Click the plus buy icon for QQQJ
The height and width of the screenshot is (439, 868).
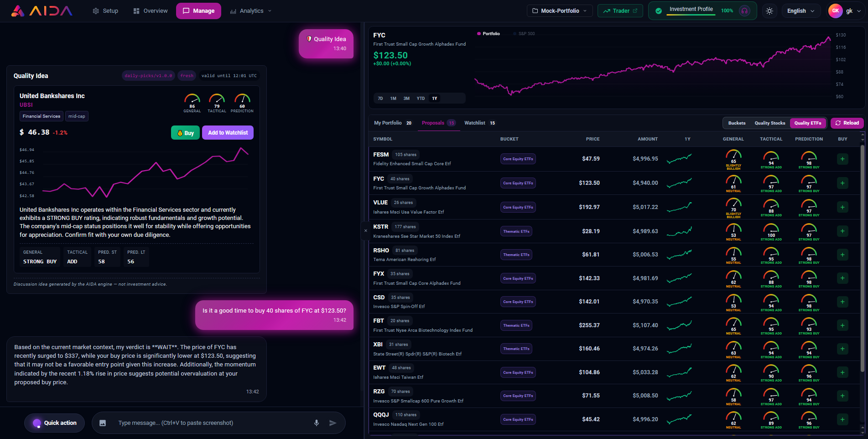point(842,420)
